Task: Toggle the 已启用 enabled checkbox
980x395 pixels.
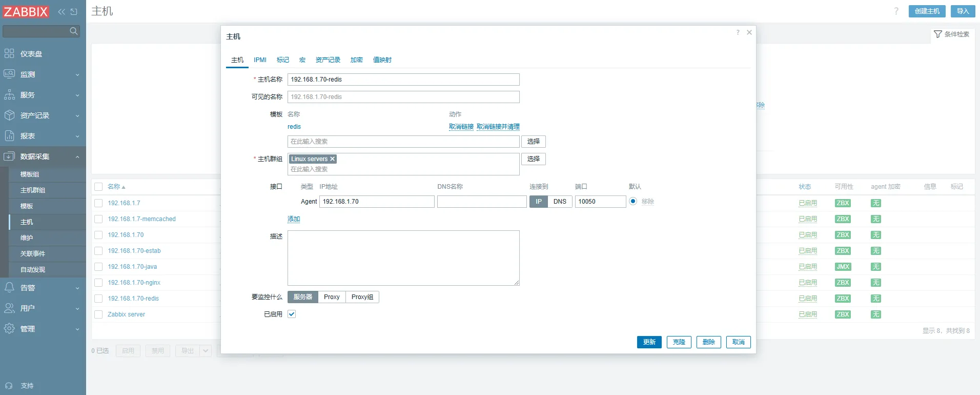Action: [x=292, y=314]
